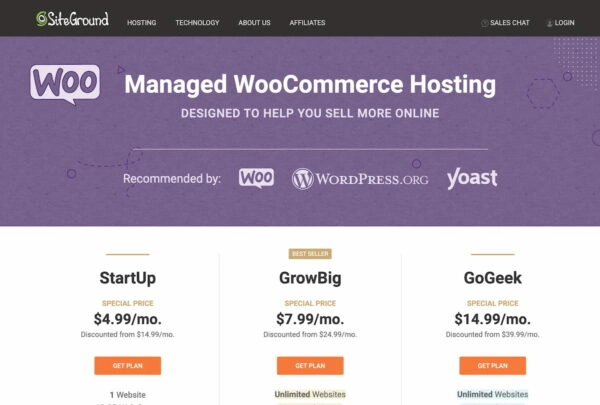Click the Login link
600x405 pixels.
pyautogui.click(x=564, y=22)
